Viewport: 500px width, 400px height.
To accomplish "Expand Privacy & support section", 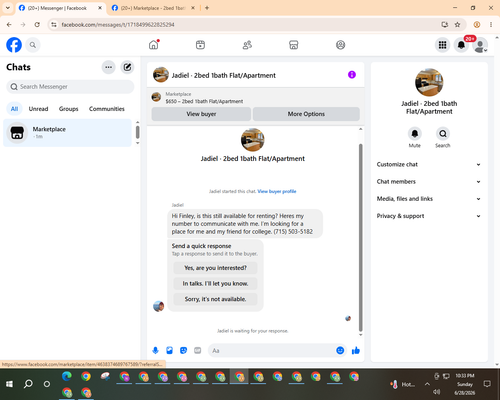I will [429, 216].
